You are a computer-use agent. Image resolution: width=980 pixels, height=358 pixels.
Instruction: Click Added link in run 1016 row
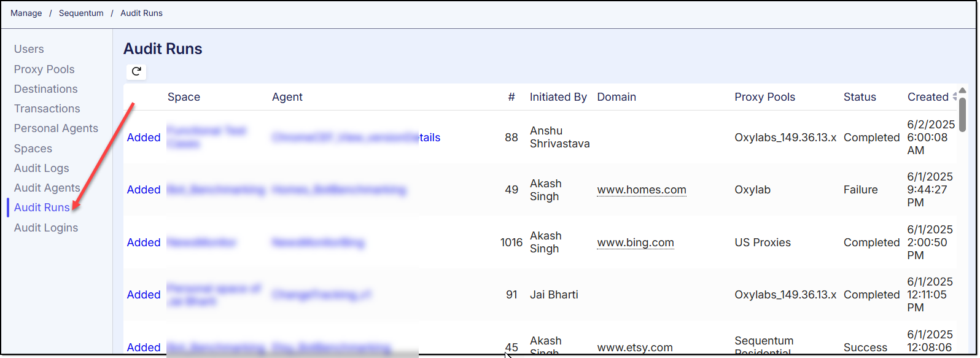[144, 243]
